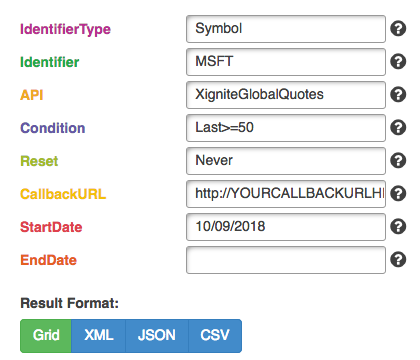The height and width of the screenshot is (360, 420).
Task: Click help icon next to CallbackURL
Action: point(398,194)
